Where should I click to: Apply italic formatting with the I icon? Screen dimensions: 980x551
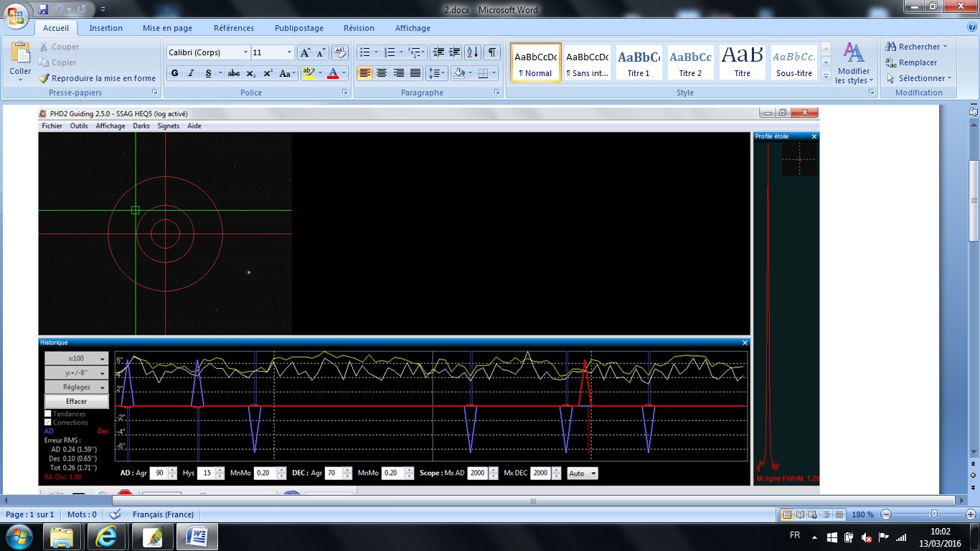[x=191, y=73]
